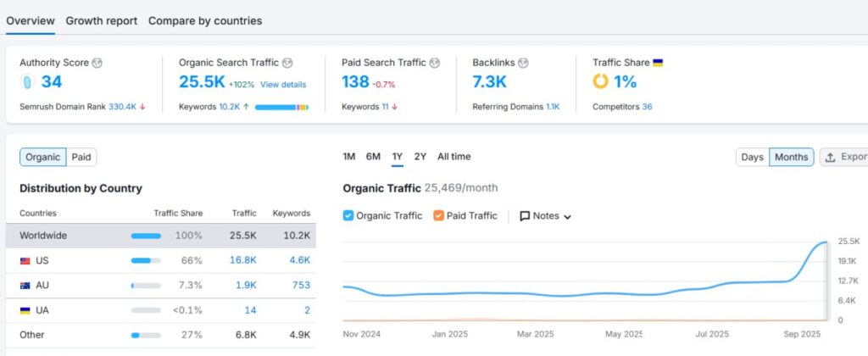
Task: Click the Export upload icon
Action: click(x=830, y=158)
